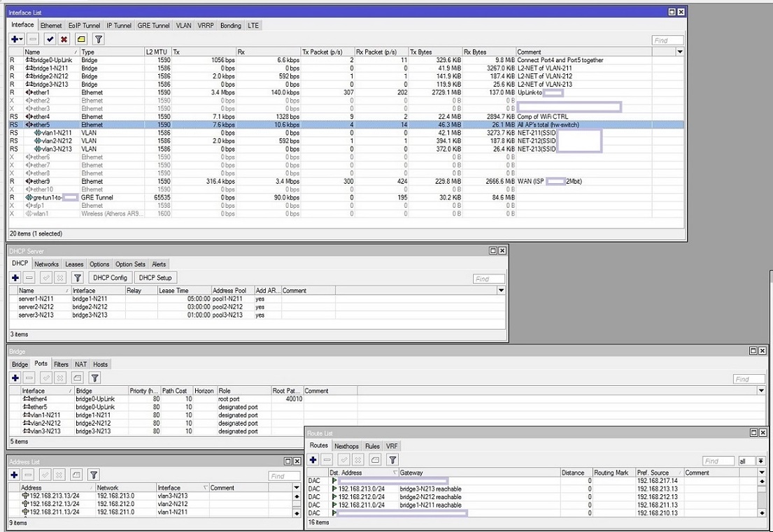Sort Interface List by Name column header
This screenshot has width=773, height=532.
click(x=51, y=52)
